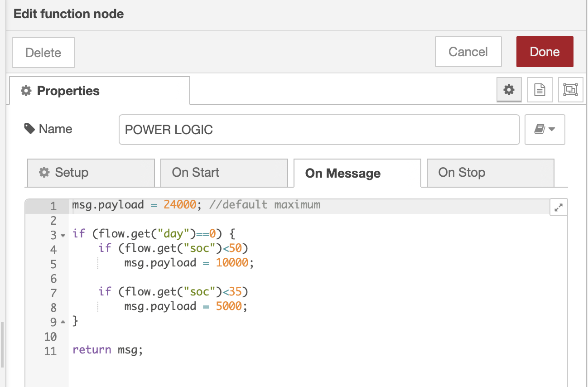
Task: Click the value 10000 on line 5
Action: (232, 263)
